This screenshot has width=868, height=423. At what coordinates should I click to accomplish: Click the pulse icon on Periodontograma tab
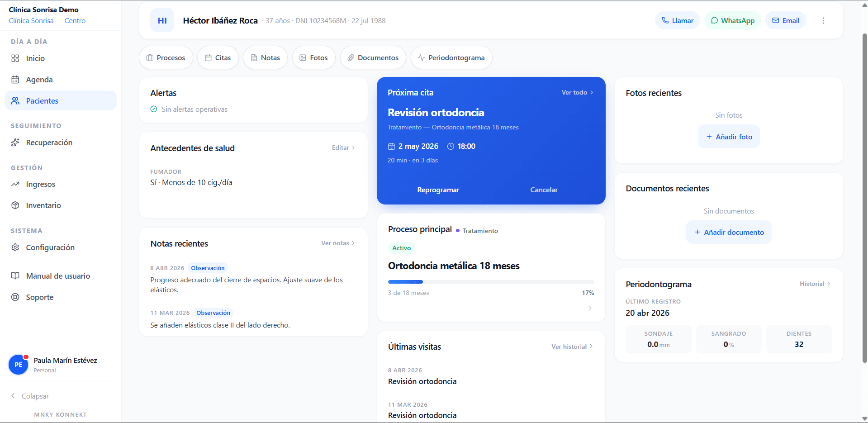point(422,57)
